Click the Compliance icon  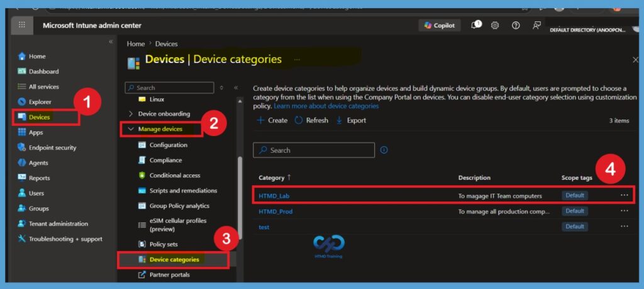point(142,161)
